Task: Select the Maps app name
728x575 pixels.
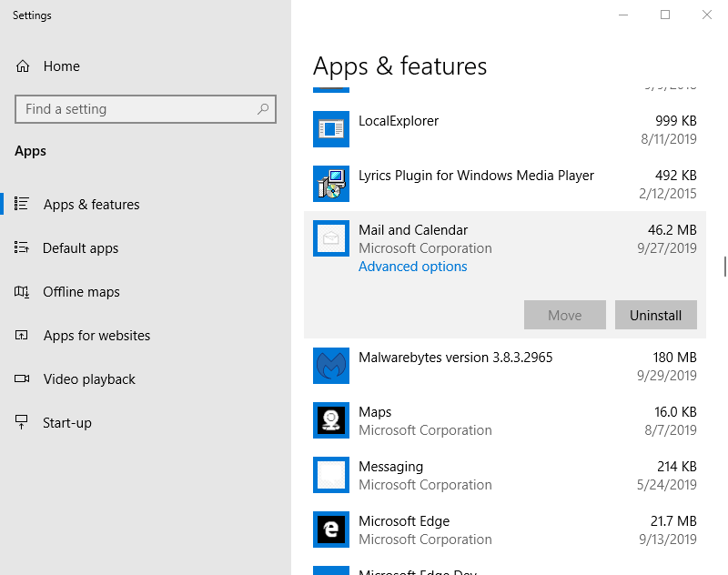Action: pos(375,411)
